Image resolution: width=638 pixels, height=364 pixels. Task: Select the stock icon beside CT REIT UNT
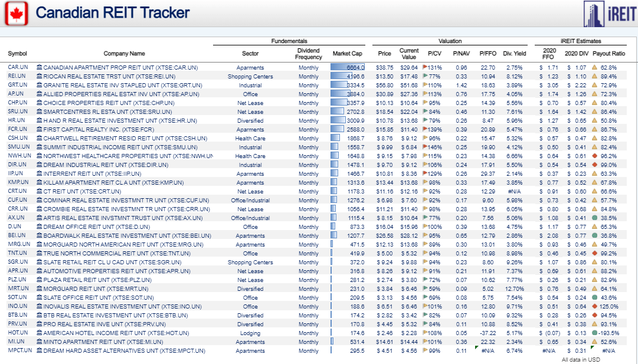pyautogui.click(x=40, y=192)
